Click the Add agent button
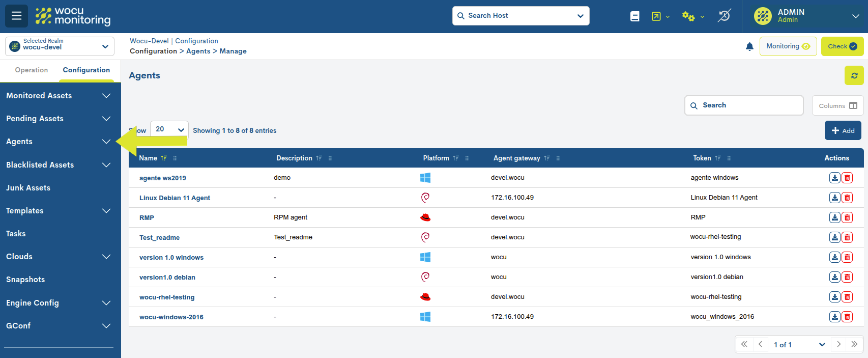 click(843, 130)
